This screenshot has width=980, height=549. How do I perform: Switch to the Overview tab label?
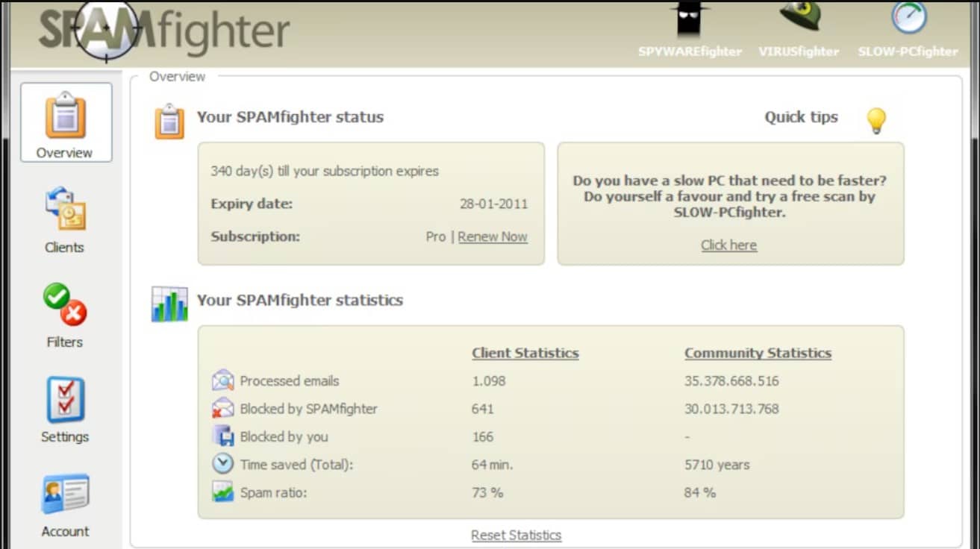click(x=64, y=153)
